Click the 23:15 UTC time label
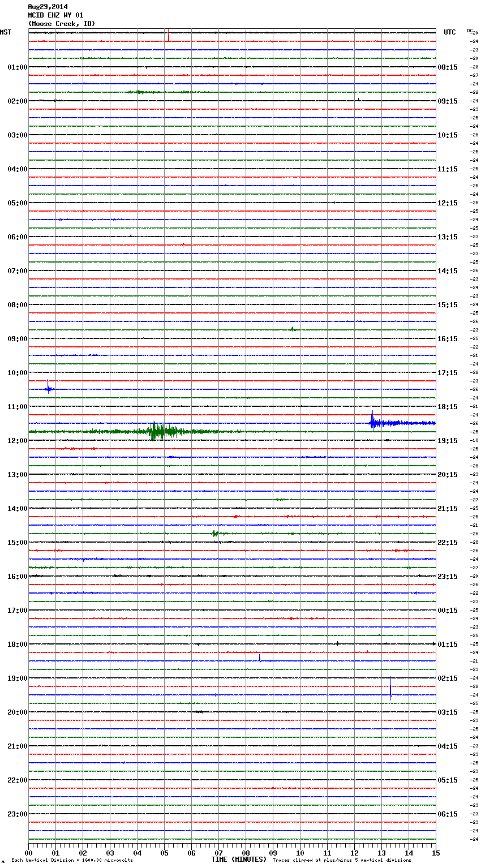This screenshot has height=868, width=481. coord(448,577)
